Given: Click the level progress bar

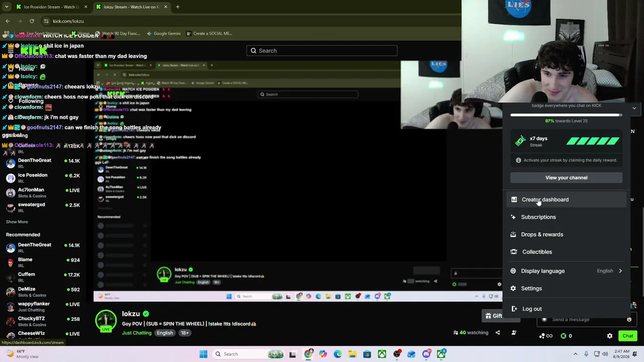Looking at the screenshot, I should (x=567, y=115).
